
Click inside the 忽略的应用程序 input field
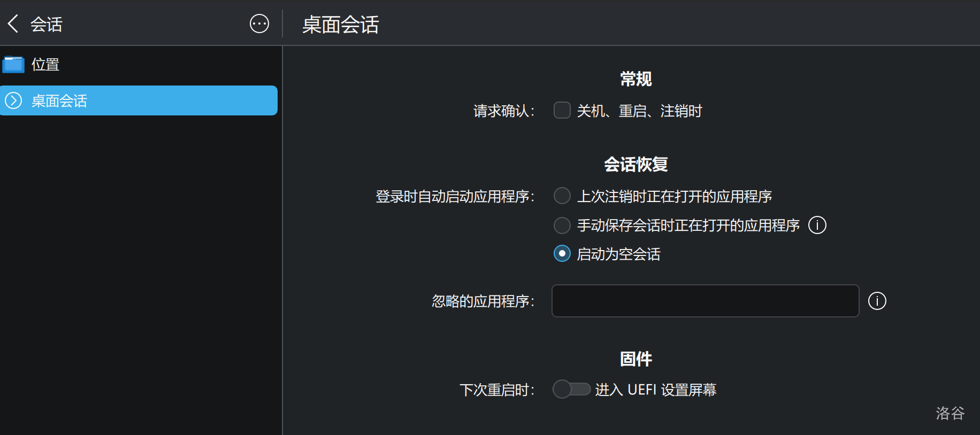pyautogui.click(x=705, y=301)
